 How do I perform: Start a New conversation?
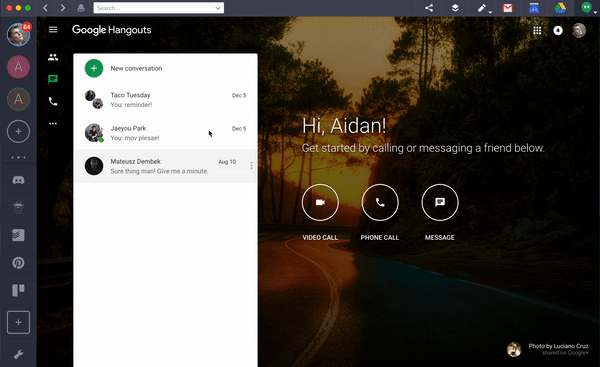[x=165, y=68]
